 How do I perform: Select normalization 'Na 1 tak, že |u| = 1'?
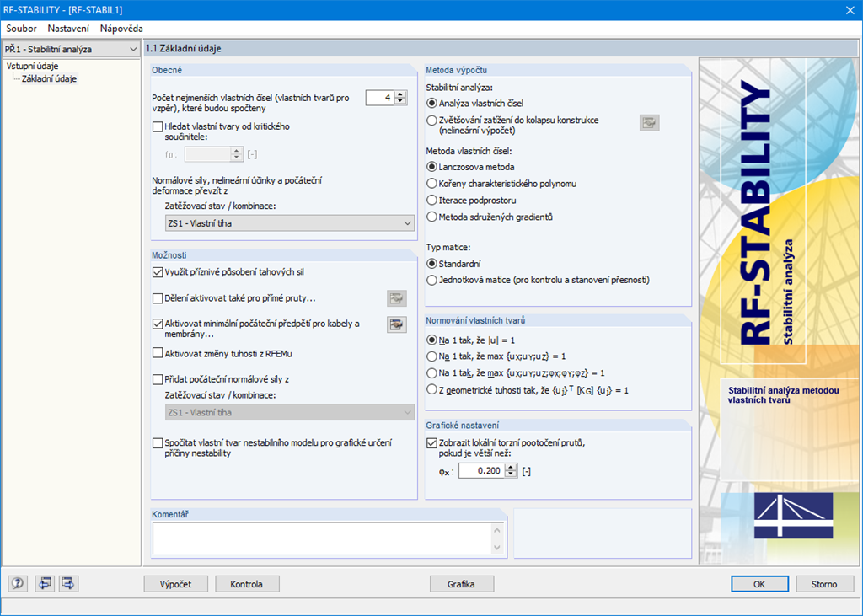432,340
